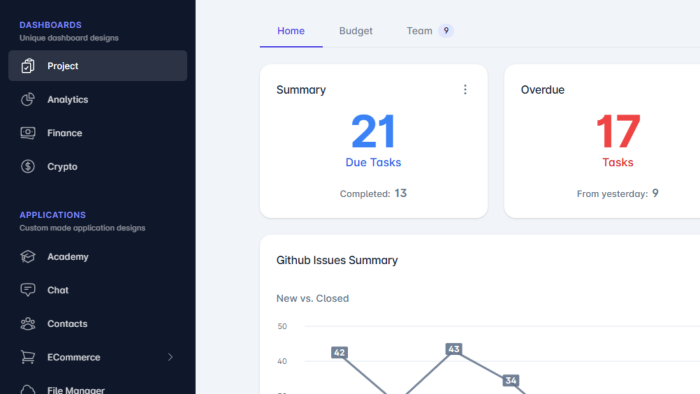Click the 17 overdue Tasks figure
The height and width of the screenshot is (394, 700).
(x=618, y=132)
